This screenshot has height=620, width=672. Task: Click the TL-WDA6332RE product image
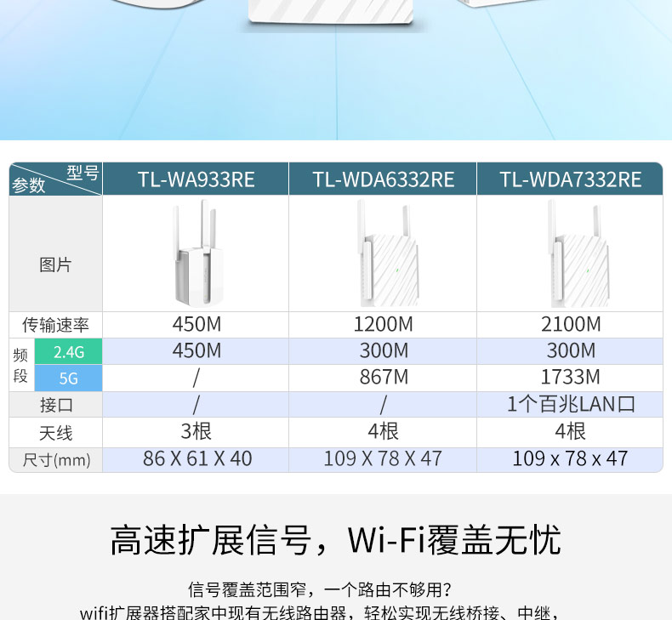pyautogui.click(x=388, y=253)
